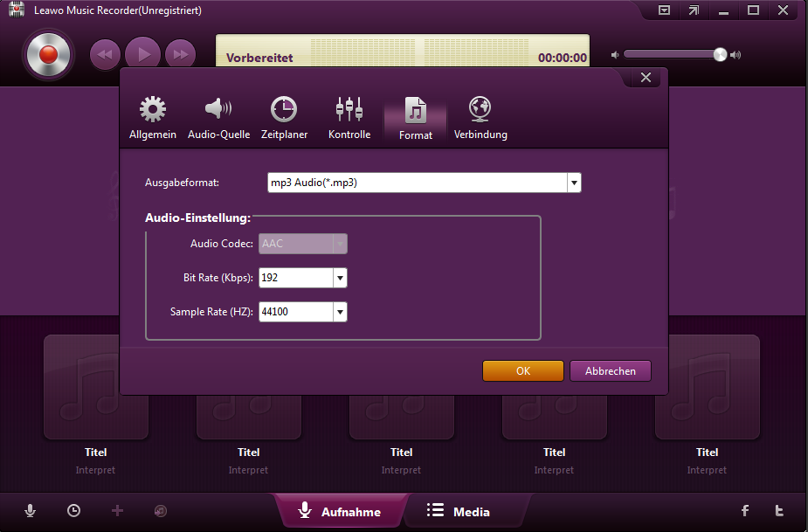Open the Allgemein settings tab
The width and height of the screenshot is (808, 532).
coord(153,118)
